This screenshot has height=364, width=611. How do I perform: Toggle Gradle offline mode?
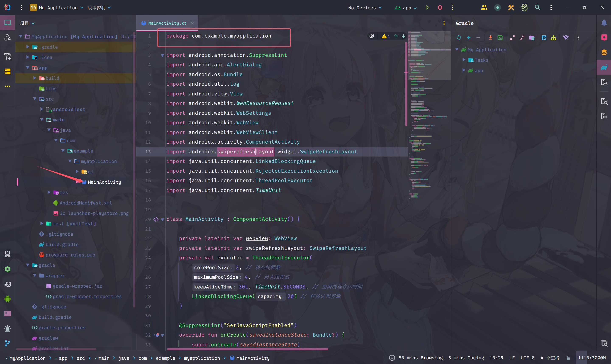tap(566, 38)
